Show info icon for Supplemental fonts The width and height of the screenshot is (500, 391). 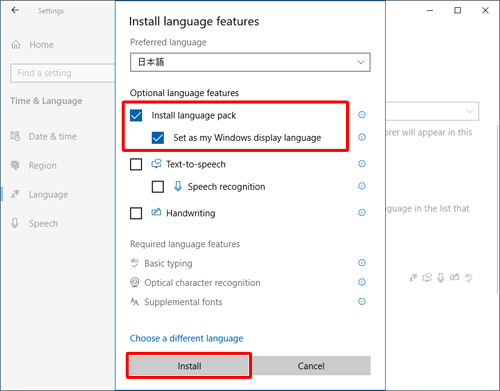click(x=362, y=301)
